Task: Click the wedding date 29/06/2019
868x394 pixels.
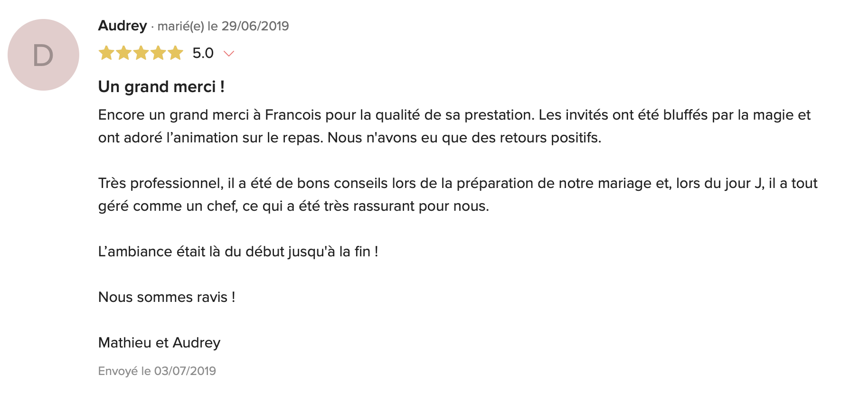Action: pyautogui.click(x=255, y=26)
